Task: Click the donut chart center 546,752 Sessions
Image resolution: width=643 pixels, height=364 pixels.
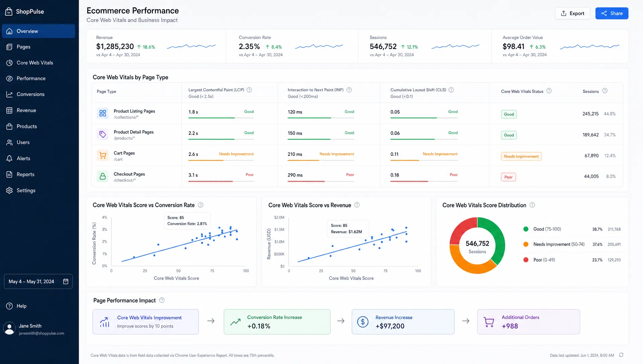Action: point(477,247)
